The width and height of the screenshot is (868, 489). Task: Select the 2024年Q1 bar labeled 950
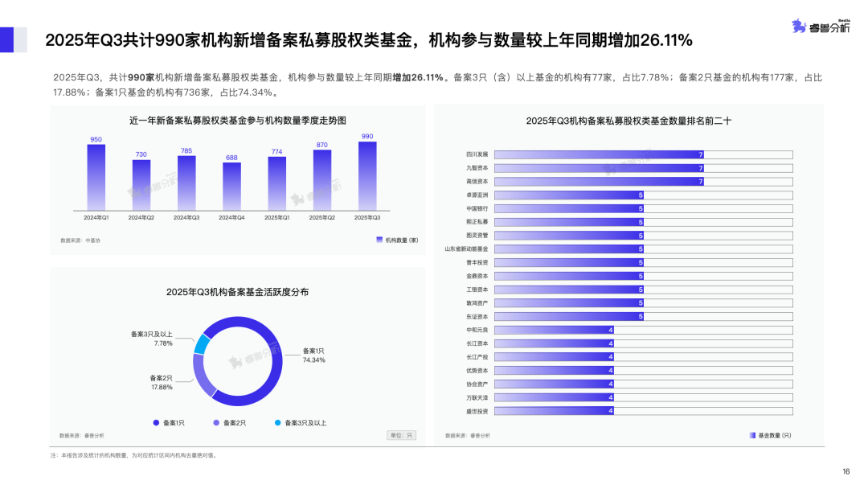(x=96, y=177)
